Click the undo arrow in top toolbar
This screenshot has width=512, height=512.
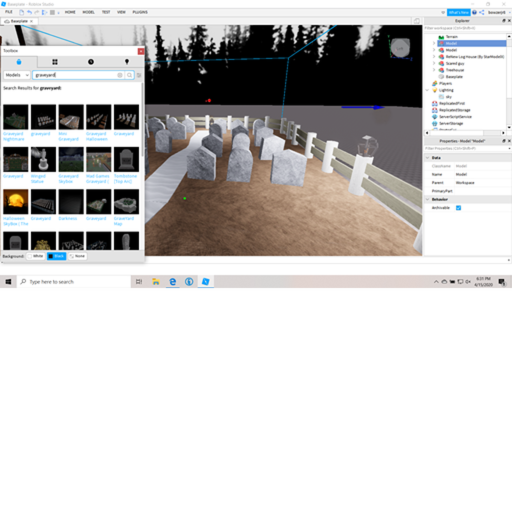coord(29,12)
